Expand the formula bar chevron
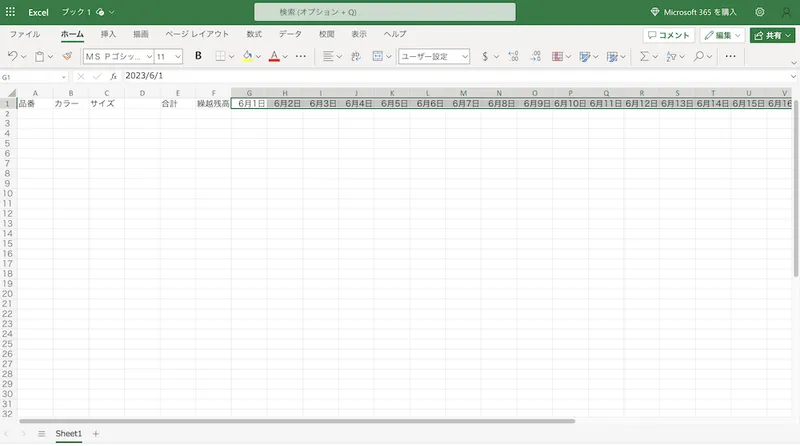 click(x=793, y=76)
